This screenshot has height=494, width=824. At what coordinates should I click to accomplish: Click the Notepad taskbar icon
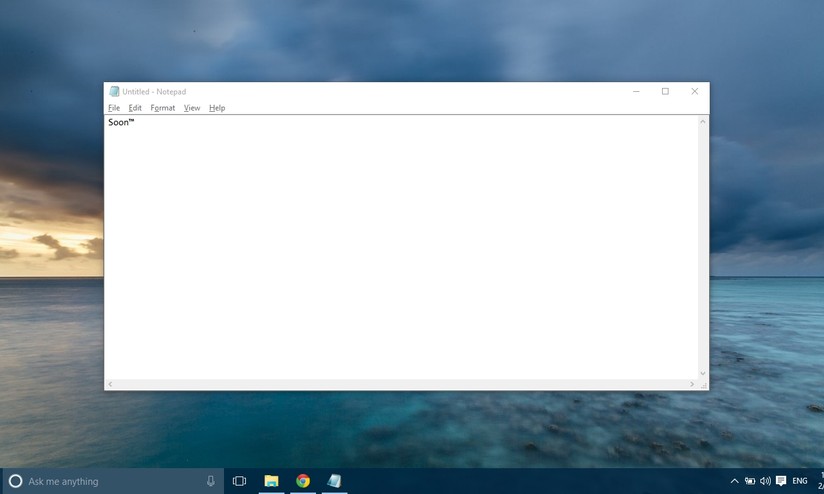pyautogui.click(x=334, y=481)
